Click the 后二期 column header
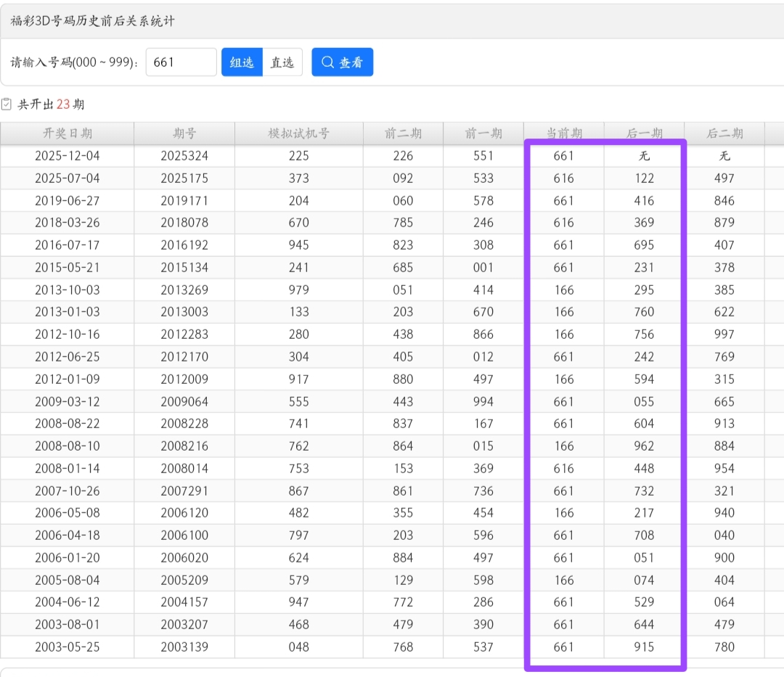Screen dimensions: 784x677 click(724, 134)
